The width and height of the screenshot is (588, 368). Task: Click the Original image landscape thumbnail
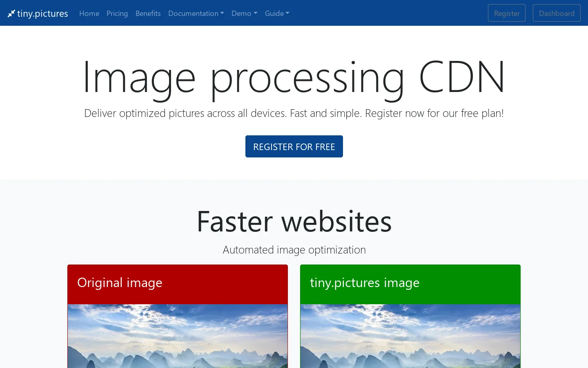[x=178, y=336]
